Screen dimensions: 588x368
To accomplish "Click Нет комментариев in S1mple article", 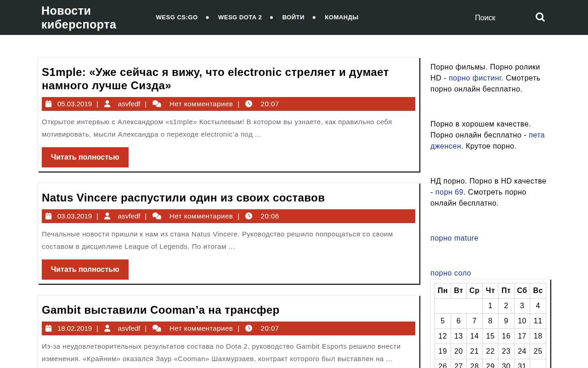I will [201, 104].
